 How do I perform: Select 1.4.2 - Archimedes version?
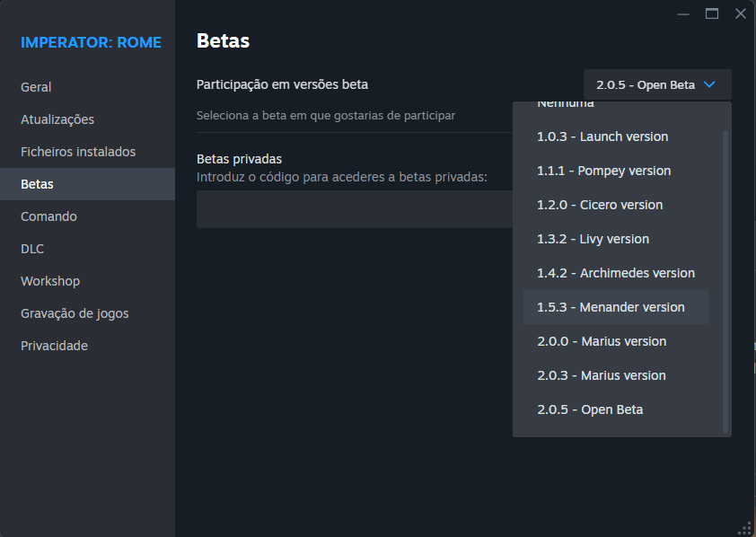coord(616,273)
